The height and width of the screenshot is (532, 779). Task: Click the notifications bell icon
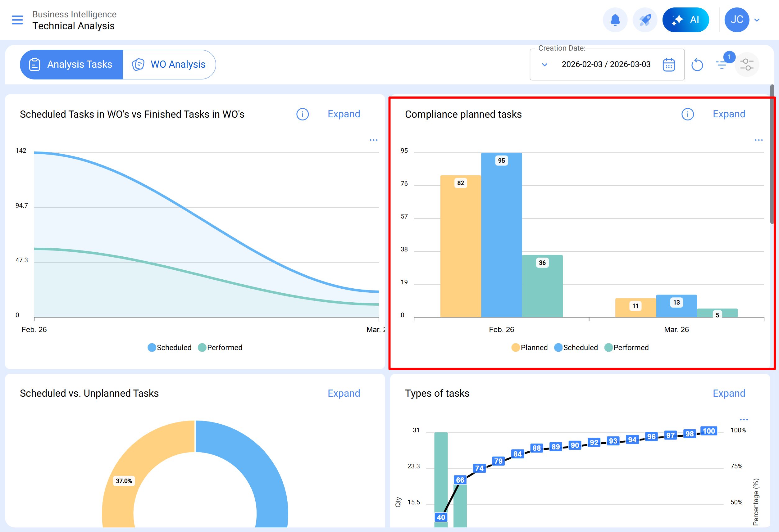[615, 20]
